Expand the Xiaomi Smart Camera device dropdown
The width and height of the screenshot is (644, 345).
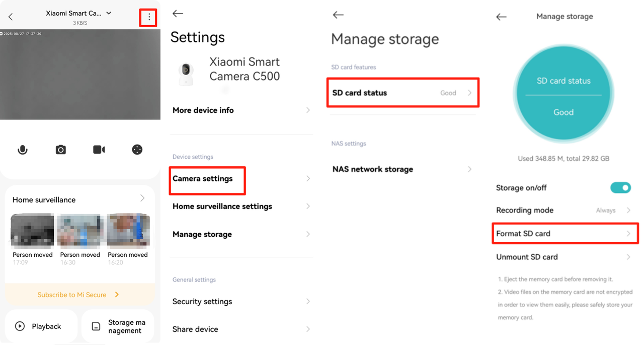pyautogui.click(x=109, y=13)
